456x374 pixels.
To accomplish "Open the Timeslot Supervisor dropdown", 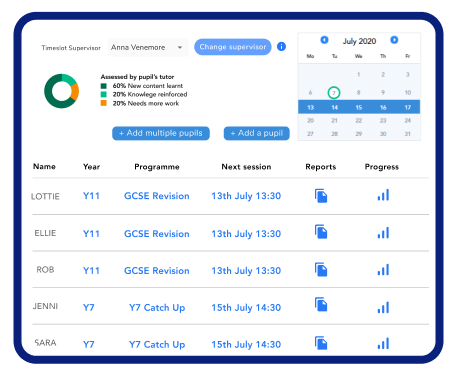I will (x=148, y=47).
